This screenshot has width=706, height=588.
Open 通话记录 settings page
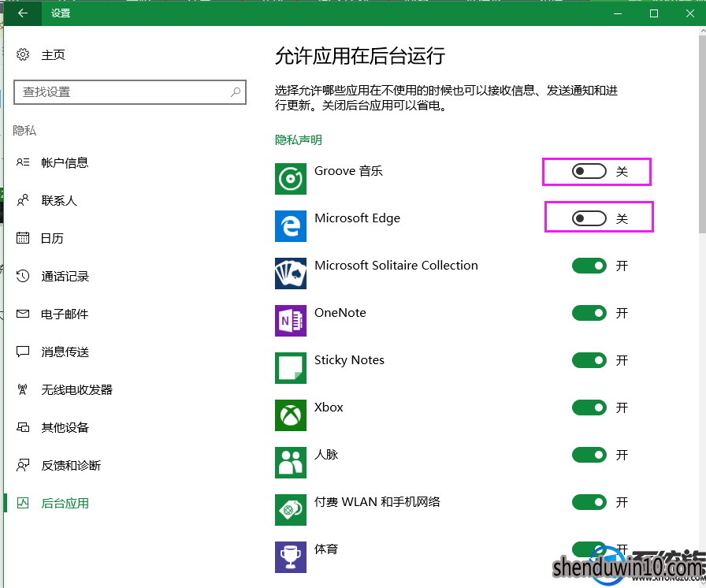click(x=65, y=276)
